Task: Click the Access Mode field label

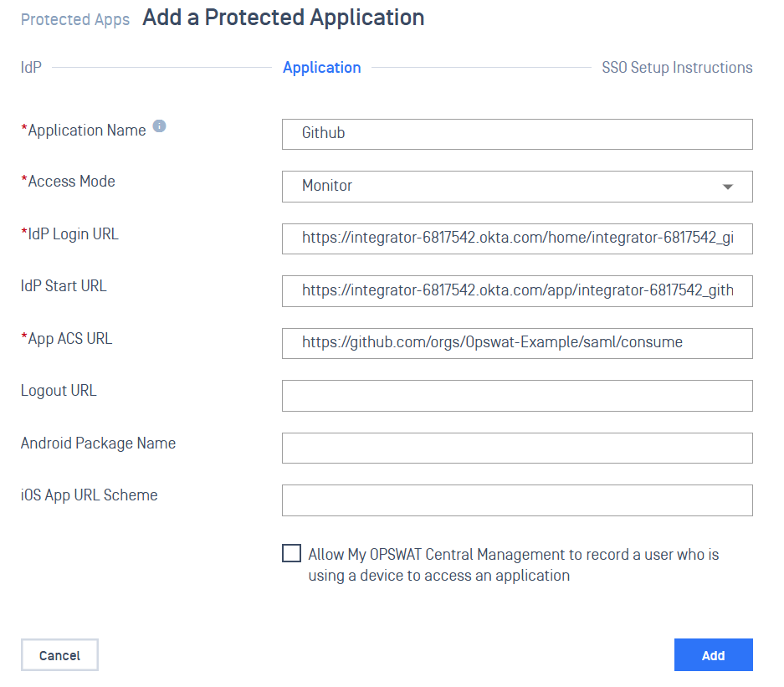Action: coord(71,182)
